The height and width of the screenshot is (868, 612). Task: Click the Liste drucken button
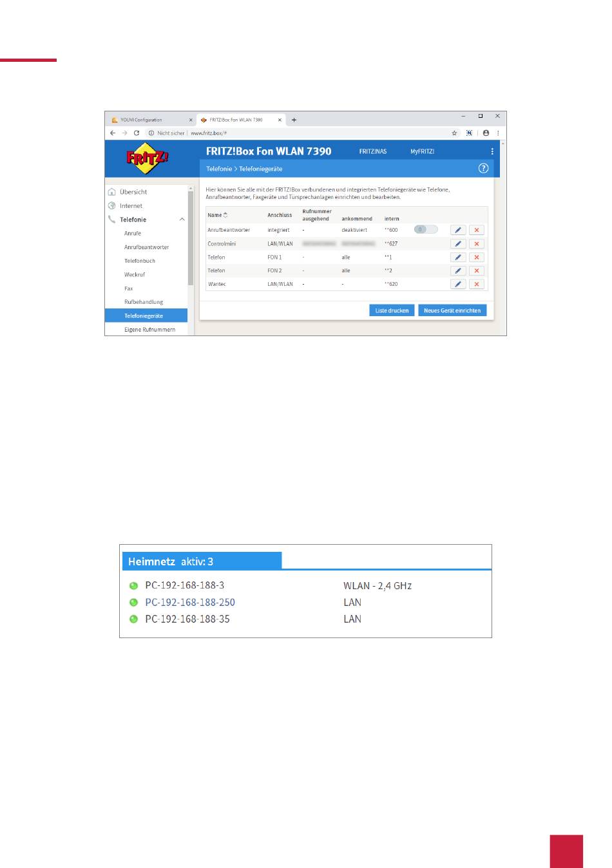pyautogui.click(x=392, y=310)
